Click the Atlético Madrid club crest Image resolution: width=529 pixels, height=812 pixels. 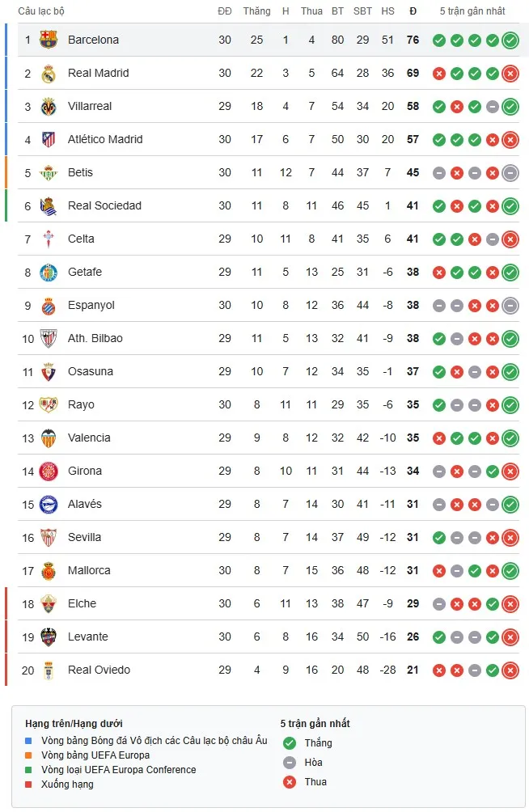pyautogui.click(x=49, y=139)
